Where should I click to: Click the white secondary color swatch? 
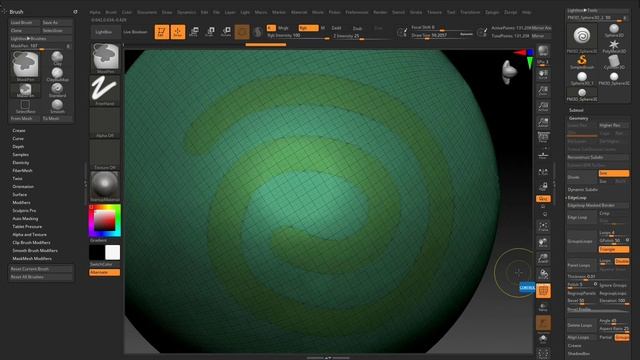point(113,253)
